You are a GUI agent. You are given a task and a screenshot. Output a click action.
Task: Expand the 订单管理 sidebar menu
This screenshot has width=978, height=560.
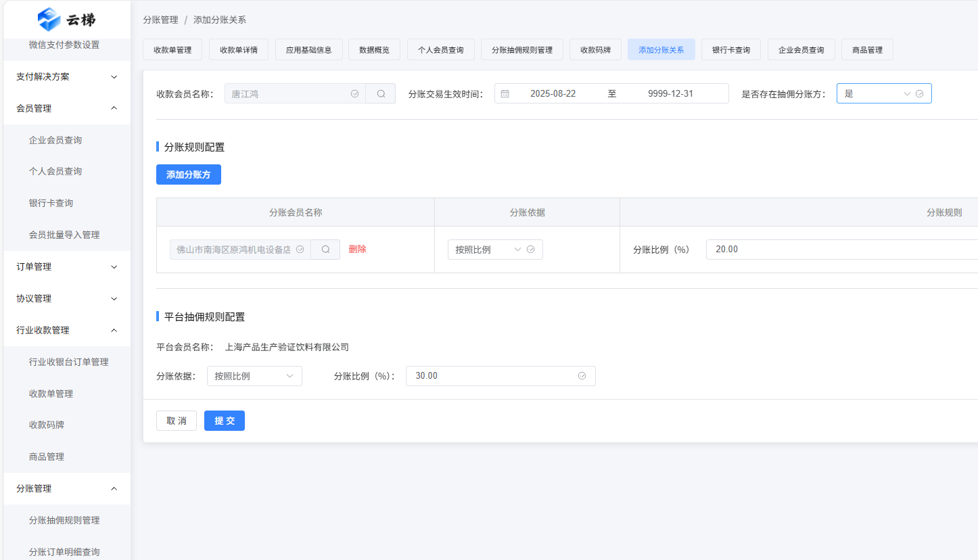point(114,267)
